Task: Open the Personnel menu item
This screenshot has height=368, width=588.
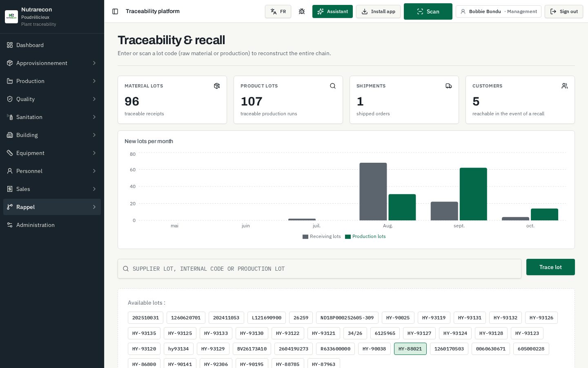Action: (52, 171)
